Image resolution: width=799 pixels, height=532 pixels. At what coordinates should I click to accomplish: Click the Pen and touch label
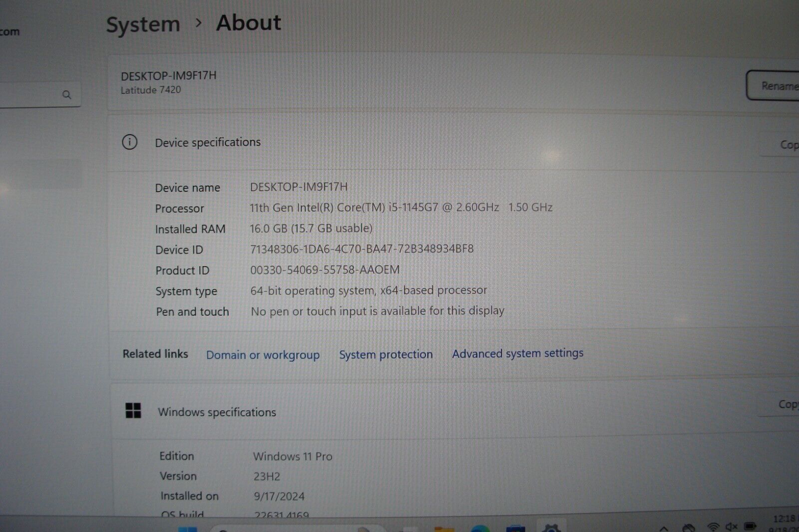(192, 312)
